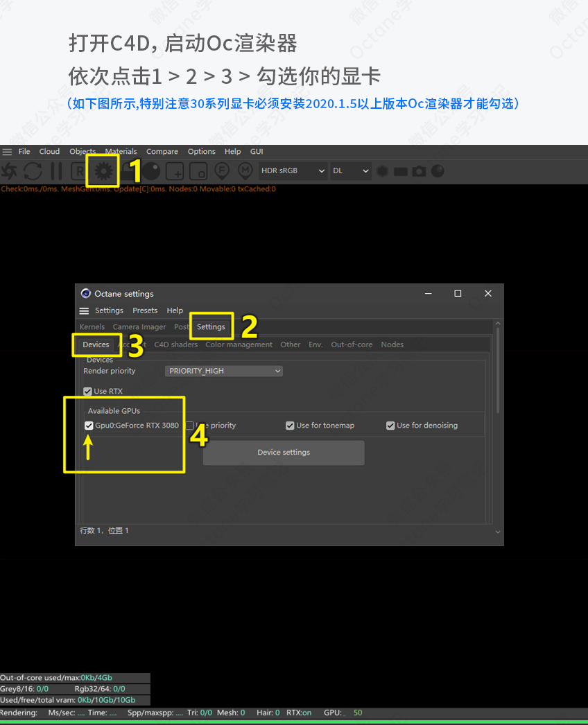Toggle Use for tonemap checkbox
This screenshot has width=588, height=725.
click(290, 426)
